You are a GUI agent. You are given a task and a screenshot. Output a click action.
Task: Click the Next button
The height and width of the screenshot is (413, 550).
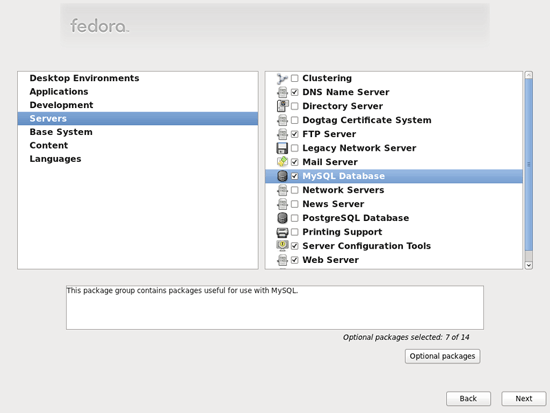tap(524, 399)
